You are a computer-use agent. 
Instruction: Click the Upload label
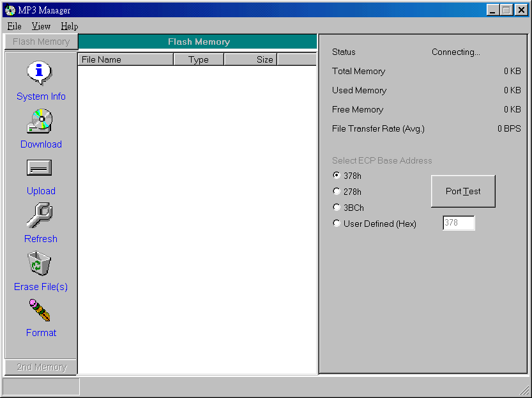click(41, 190)
